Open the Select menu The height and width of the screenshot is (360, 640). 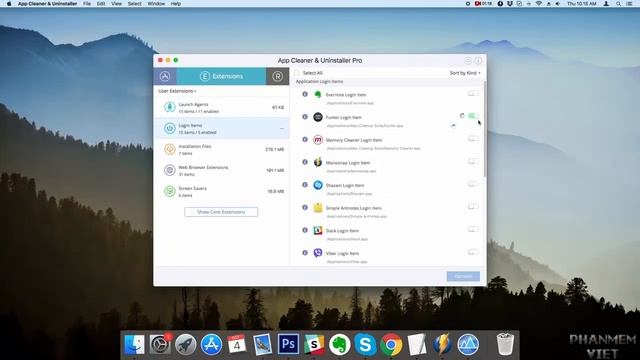134,4
